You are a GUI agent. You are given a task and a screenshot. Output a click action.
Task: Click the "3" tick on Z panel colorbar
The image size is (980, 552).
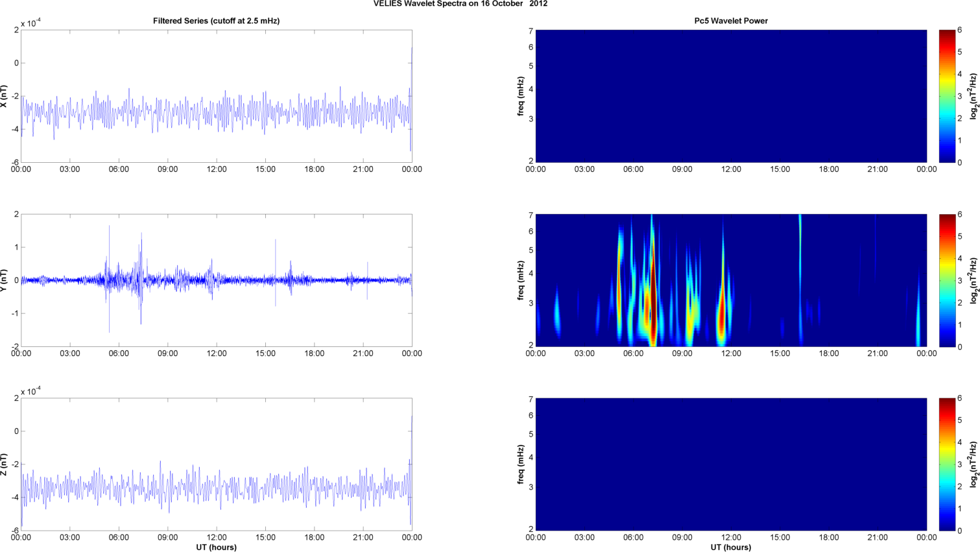(960, 464)
